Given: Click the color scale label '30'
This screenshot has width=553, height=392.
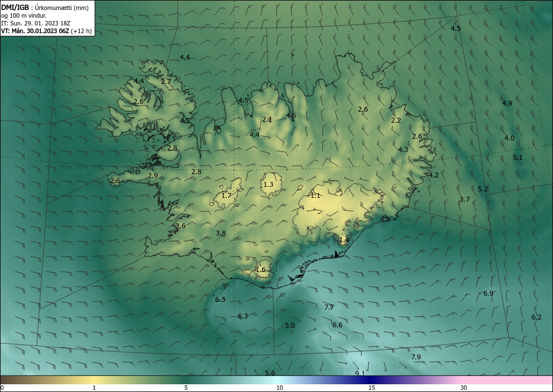Looking at the screenshot, I should 464,388.
